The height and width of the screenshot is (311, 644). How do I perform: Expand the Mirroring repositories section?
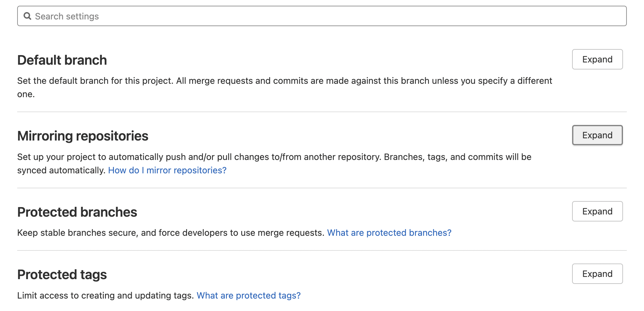(x=597, y=135)
